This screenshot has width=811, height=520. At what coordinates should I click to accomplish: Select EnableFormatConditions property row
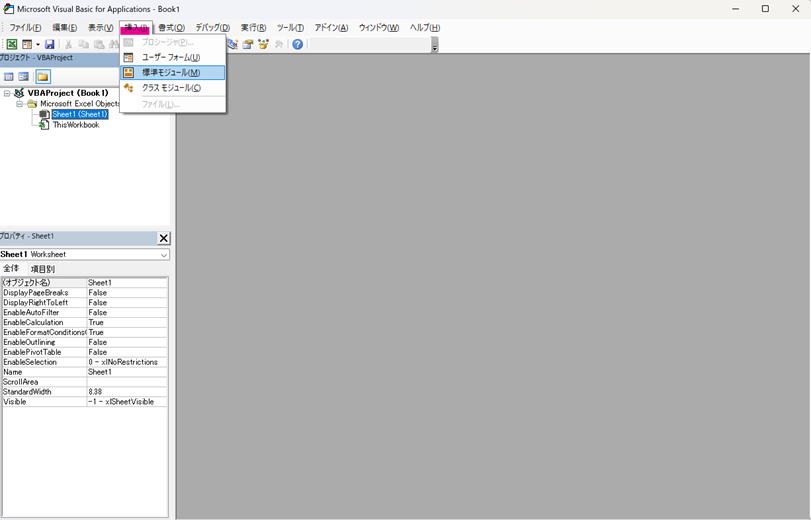[84, 332]
